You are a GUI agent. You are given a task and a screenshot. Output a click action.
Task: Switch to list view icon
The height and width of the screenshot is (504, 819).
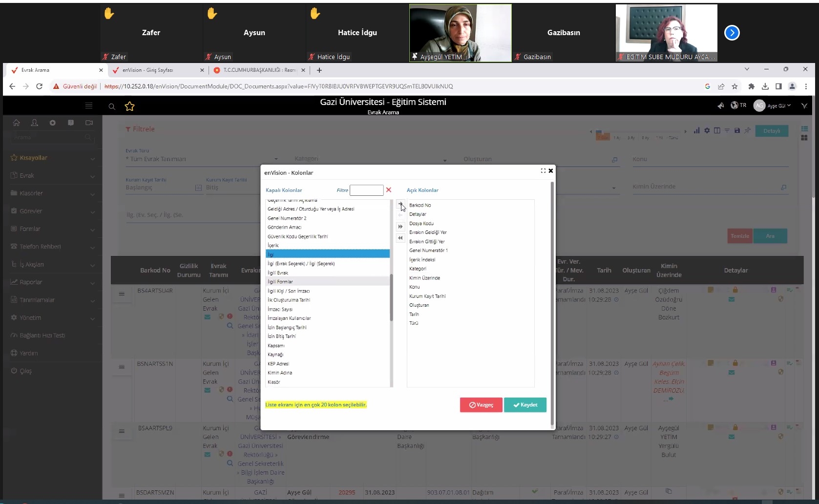pos(804,129)
